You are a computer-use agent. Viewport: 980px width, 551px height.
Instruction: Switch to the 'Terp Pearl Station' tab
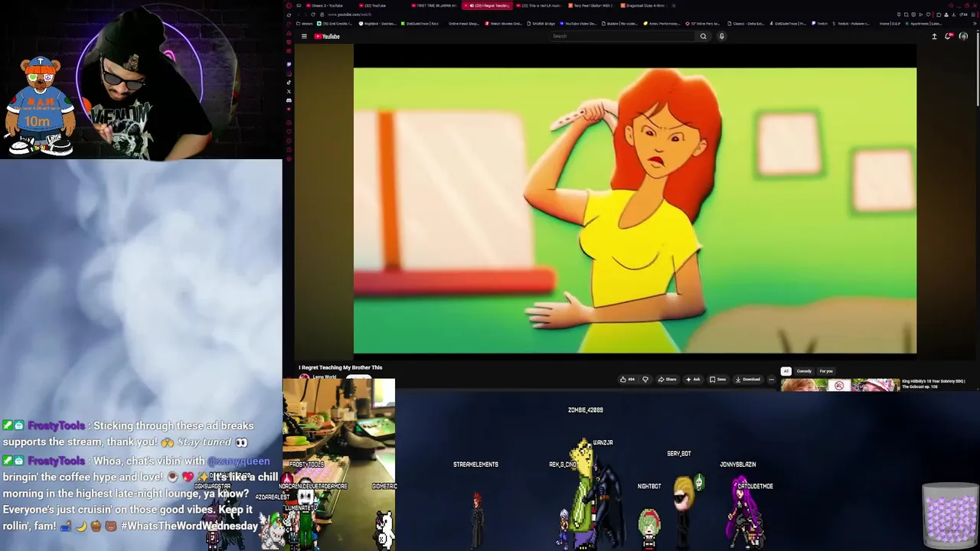coord(592,5)
